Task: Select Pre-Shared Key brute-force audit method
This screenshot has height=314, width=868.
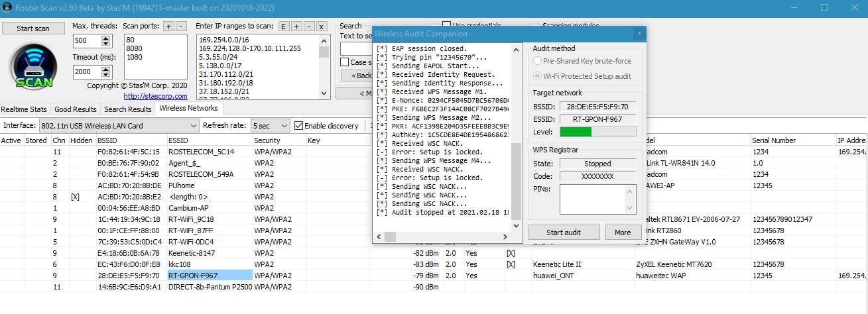Action: click(538, 61)
